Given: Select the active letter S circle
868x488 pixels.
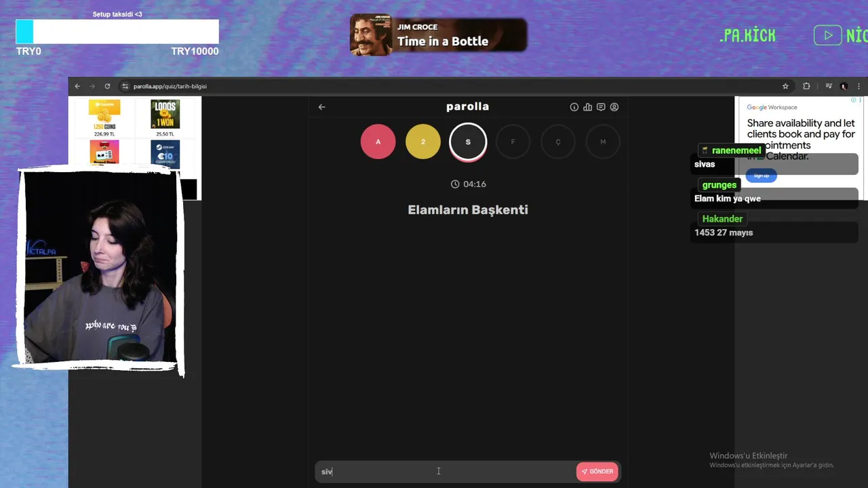Looking at the screenshot, I should (x=468, y=142).
